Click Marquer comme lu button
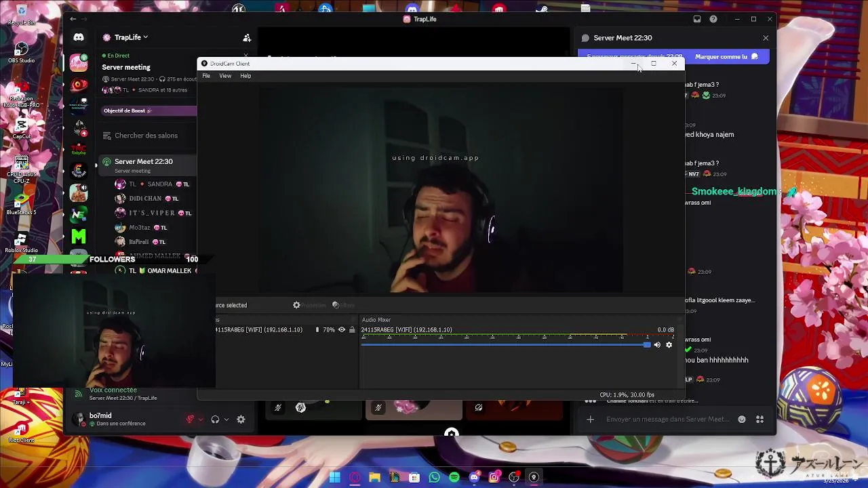 (x=726, y=57)
